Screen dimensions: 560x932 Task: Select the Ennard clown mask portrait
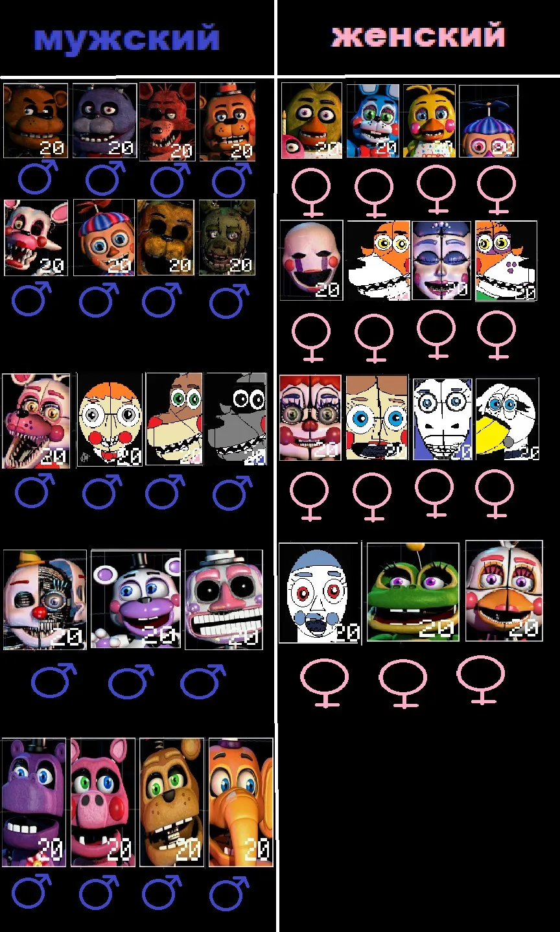tap(45, 600)
